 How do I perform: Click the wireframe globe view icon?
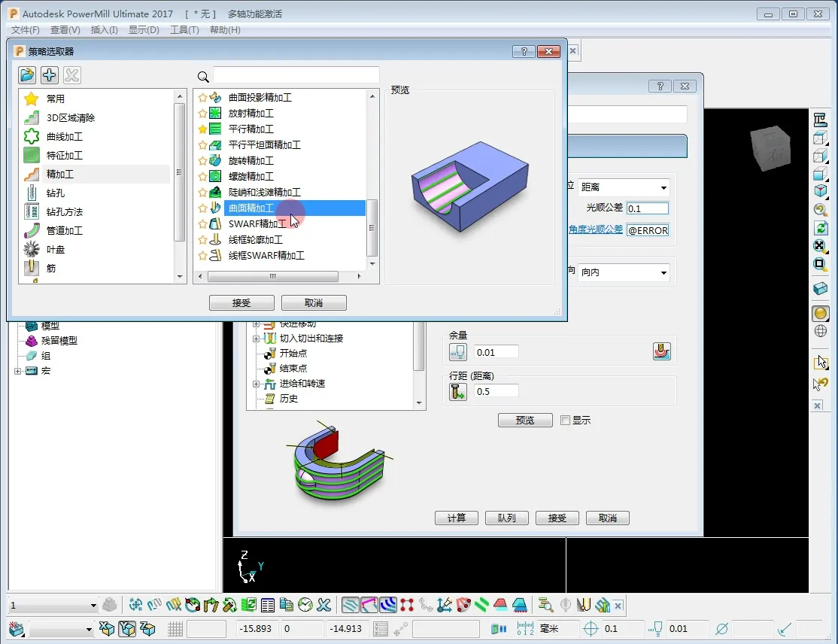[820, 331]
